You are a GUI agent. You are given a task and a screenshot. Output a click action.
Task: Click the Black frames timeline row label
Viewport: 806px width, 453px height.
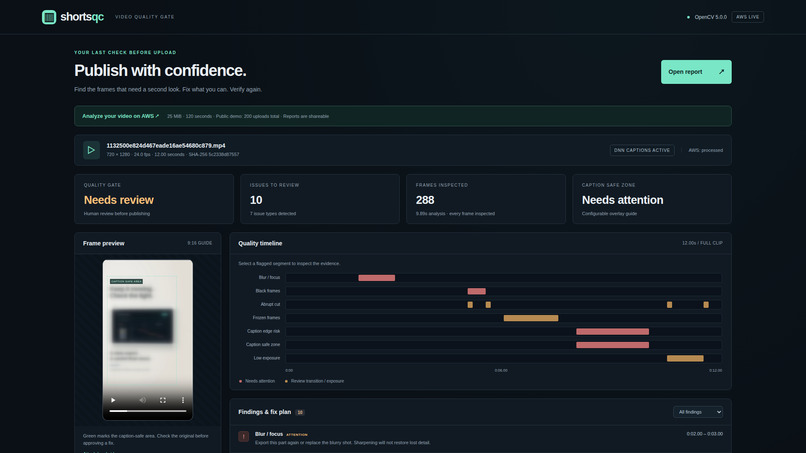point(268,291)
